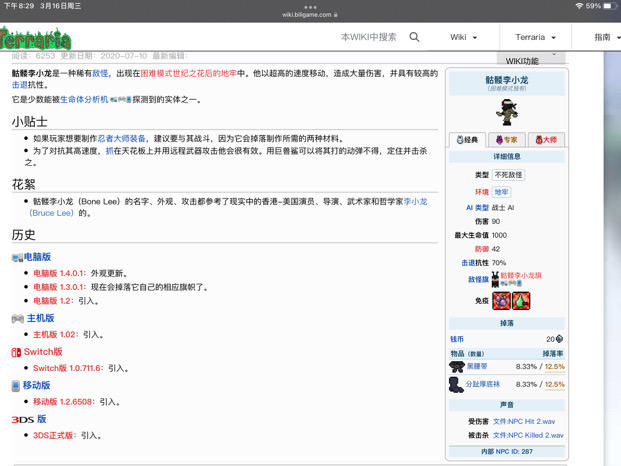Open the 防御 label link
Viewport: 621px width, 466px height.
point(482,249)
